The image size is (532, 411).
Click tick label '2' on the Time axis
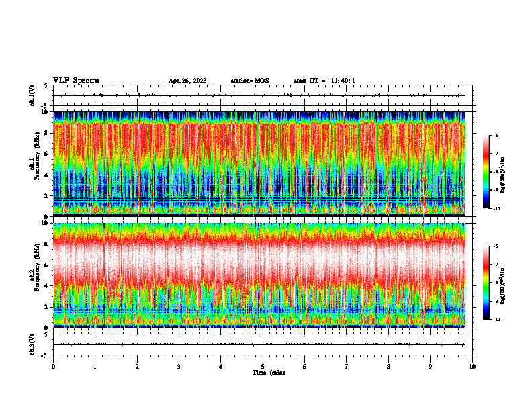[x=137, y=367]
